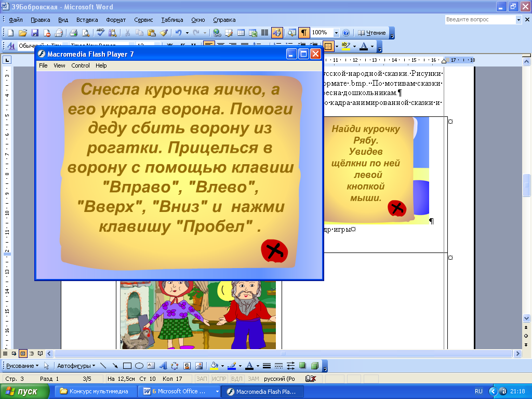Click the Paste clipboard icon
The image size is (532, 399).
point(152,33)
